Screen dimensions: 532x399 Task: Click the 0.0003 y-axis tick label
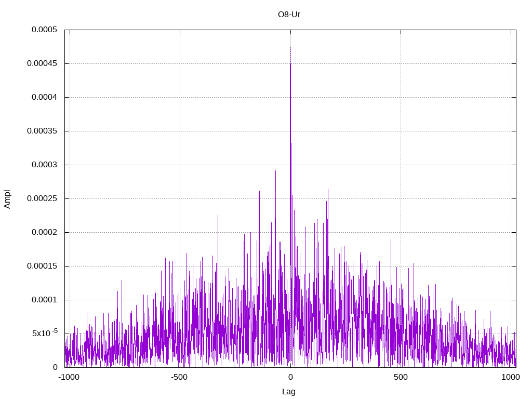coord(45,165)
